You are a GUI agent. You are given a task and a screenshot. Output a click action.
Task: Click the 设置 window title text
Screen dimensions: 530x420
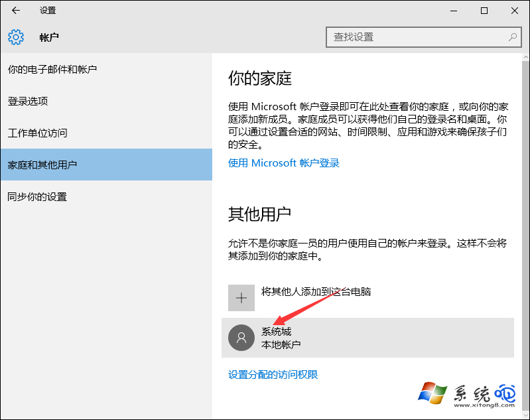coord(48,11)
